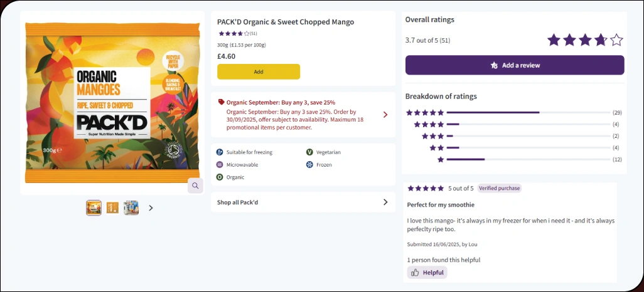The image size is (644, 292).
Task: Click the Suitable for freezing icon
Action: click(x=220, y=152)
